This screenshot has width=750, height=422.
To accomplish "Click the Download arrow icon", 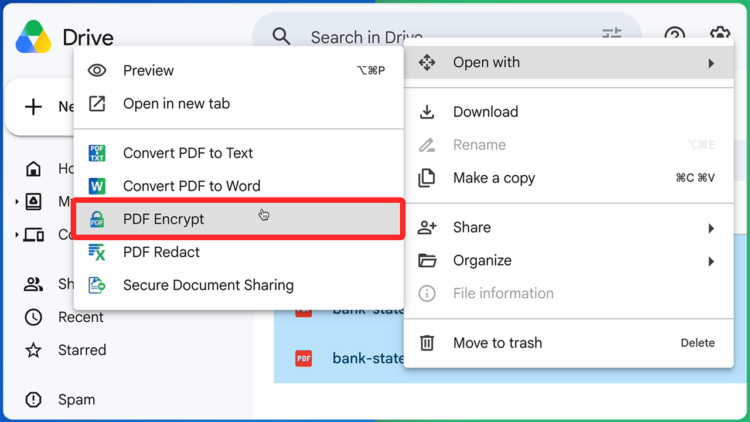I will coord(427,112).
